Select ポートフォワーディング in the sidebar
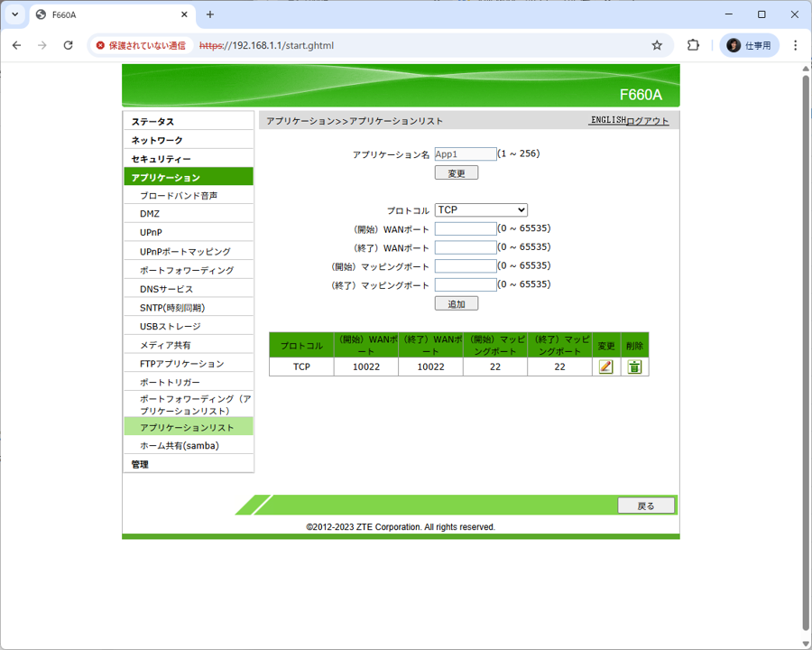The height and width of the screenshot is (650, 812). (x=186, y=271)
